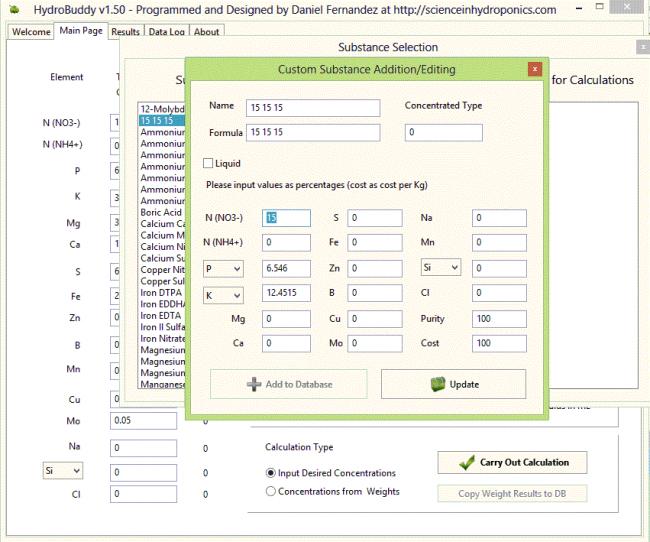Click the Formula input field
Screen dimensions: 650x542
[x=313, y=133]
